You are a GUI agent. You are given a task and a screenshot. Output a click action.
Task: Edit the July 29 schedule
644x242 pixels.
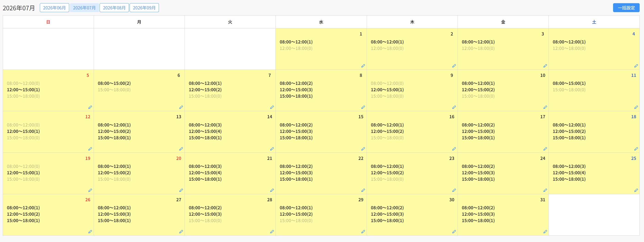coord(363,232)
